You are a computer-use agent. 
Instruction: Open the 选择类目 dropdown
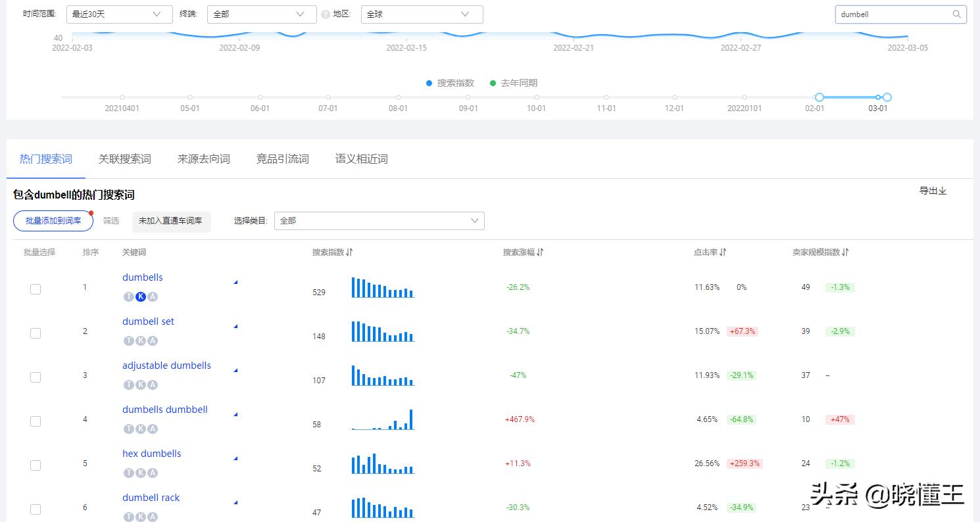pos(380,220)
